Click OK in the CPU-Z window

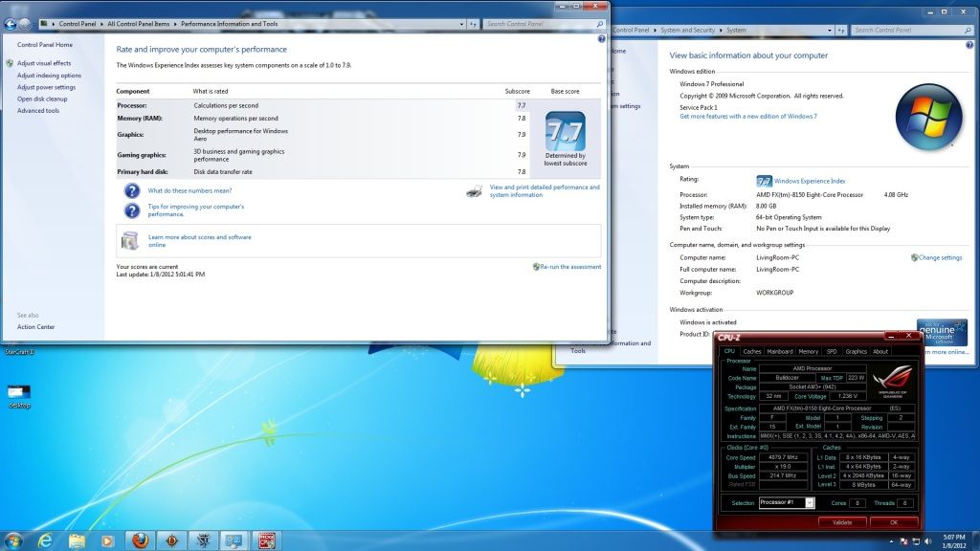point(894,522)
